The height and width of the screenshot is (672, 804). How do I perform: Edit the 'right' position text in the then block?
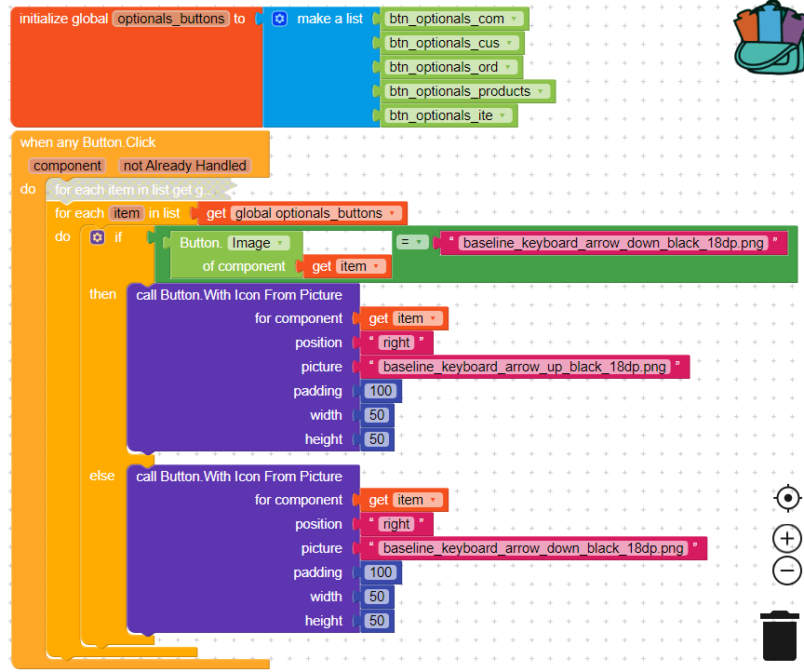coord(395,343)
